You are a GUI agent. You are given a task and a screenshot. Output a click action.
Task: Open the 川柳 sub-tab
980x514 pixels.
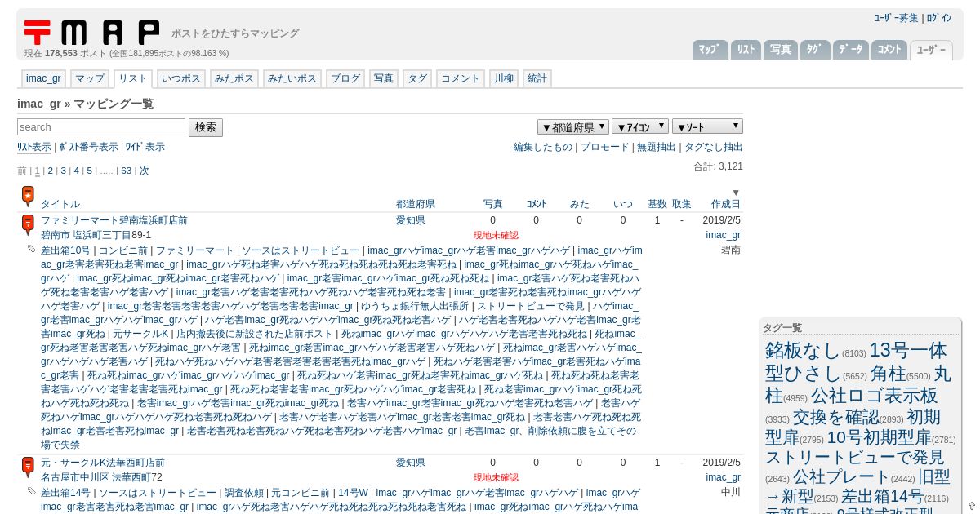click(504, 78)
